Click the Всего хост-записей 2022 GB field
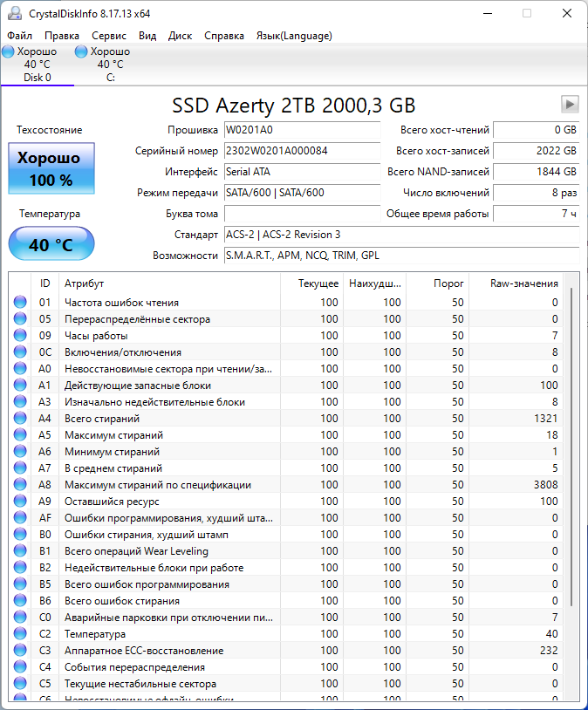This screenshot has width=588, height=710. (x=536, y=151)
